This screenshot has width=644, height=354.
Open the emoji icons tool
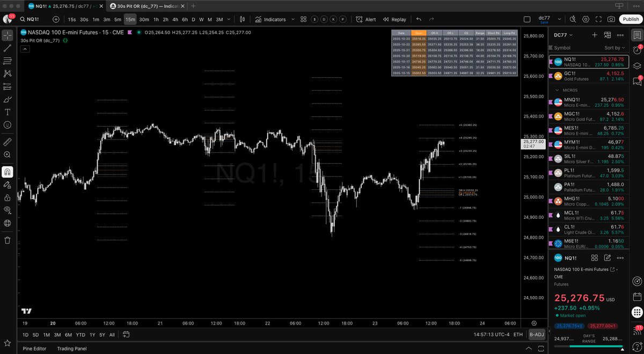tap(8, 125)
